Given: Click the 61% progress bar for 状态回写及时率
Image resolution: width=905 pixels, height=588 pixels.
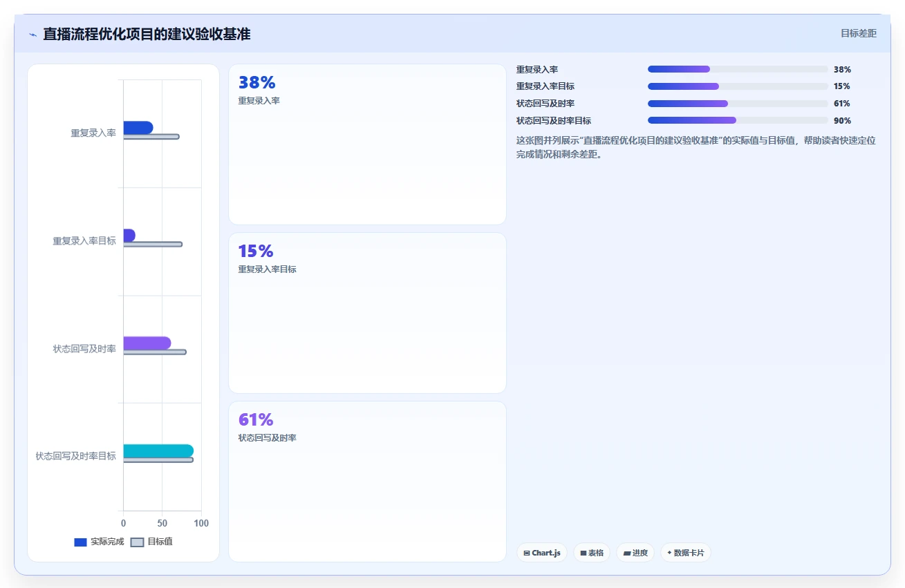Looking at the screenshot, I should point(738,104).
